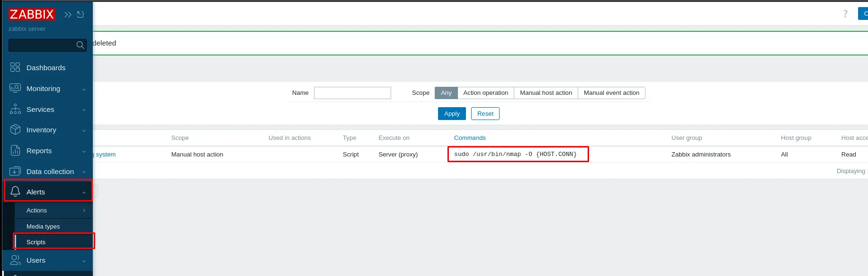Expand the Services menu chevron
This screenshot has height=276, width=868.
(84, 110)
